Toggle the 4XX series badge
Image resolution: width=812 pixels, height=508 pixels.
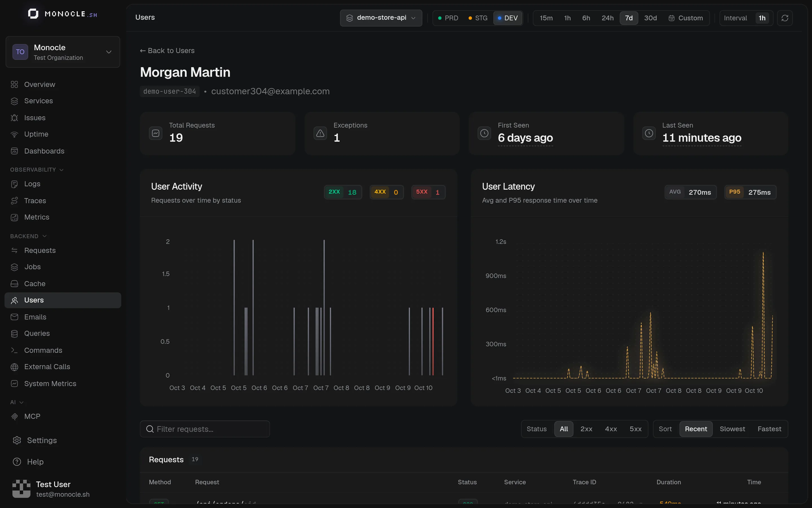pos(387,192)
